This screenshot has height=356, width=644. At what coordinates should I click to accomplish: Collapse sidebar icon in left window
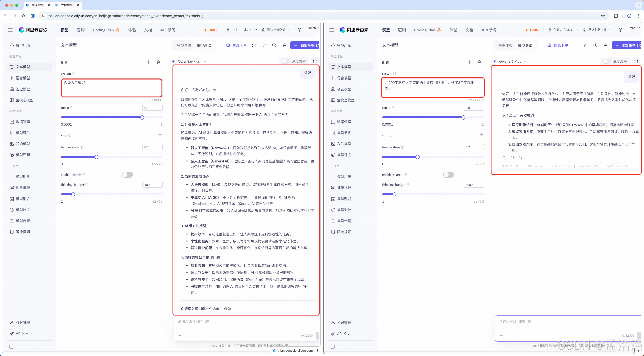[x=11, y=347]
